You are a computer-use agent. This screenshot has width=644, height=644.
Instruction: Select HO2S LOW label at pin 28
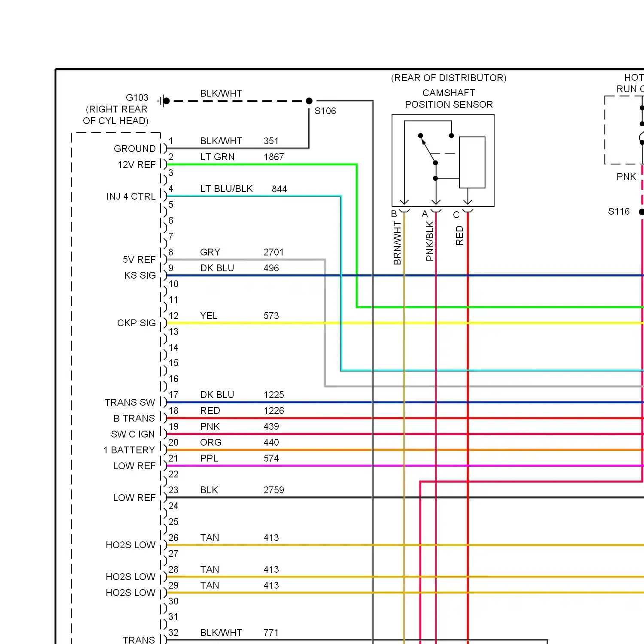(131, 577)
